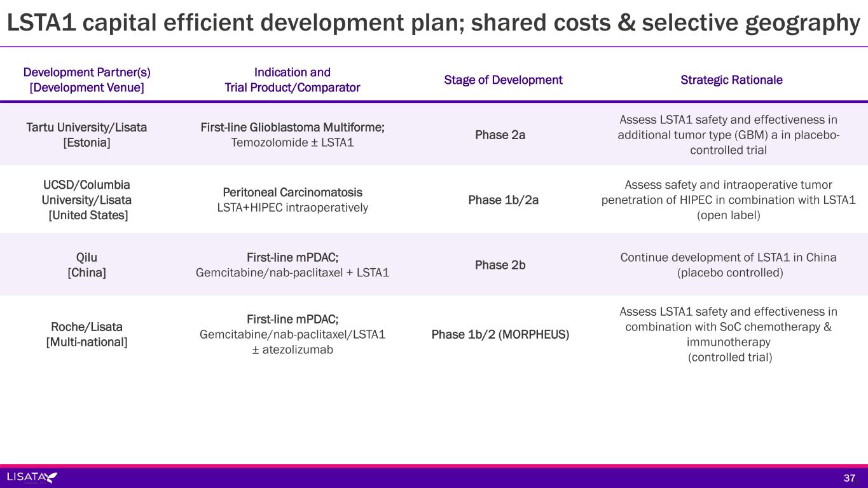
Task: Select the Phase 2b stage cell
Action: point(500,265)
